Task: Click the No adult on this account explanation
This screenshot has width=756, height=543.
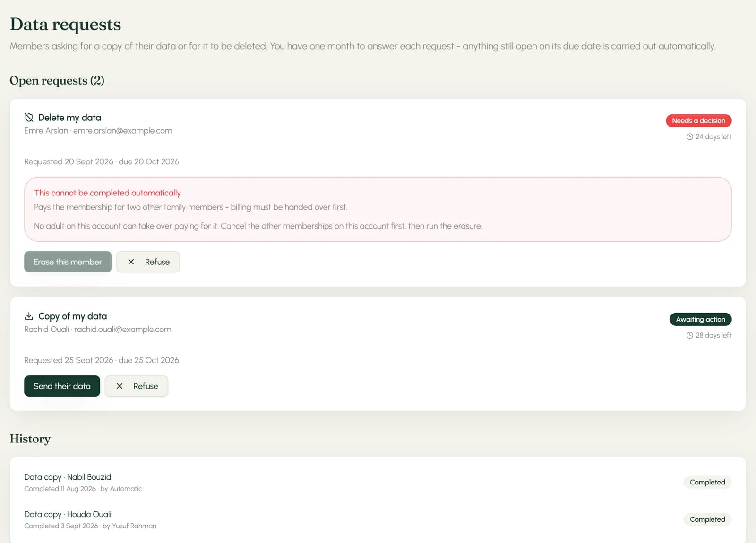Action: point(258,226)
